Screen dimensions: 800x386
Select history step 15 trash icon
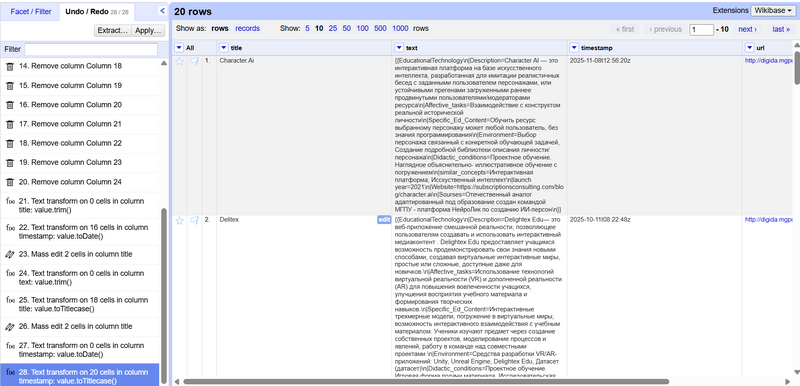pyautogui.click(x=10, y=86)
